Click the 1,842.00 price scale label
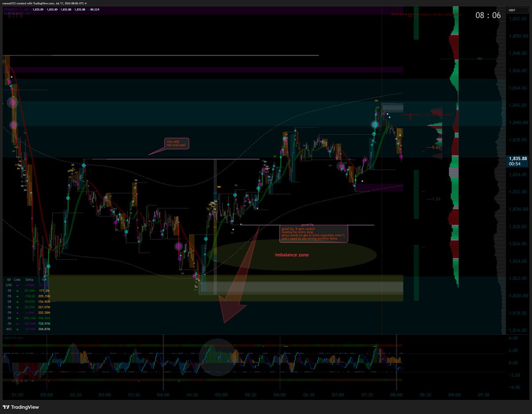The image size is (532, 414). (x=518, y=105)
